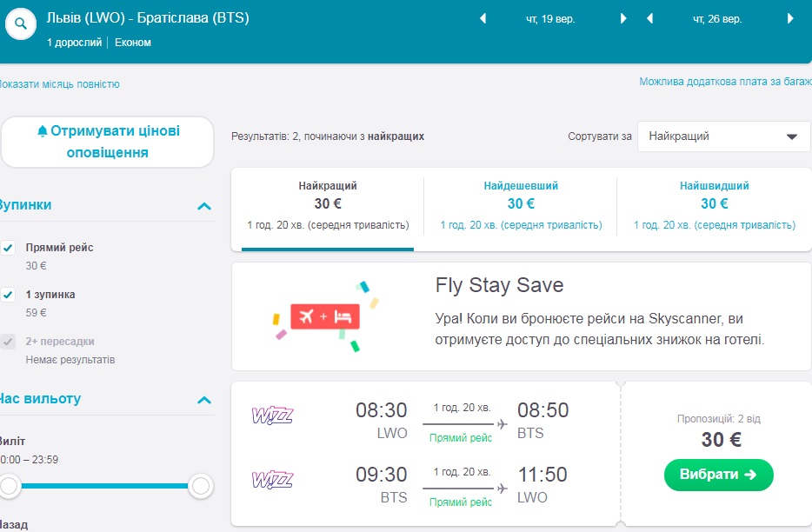Go to next return date arrow
This screenshot has width=812, height=532.
pyautogui.click(x=790, y=19)
